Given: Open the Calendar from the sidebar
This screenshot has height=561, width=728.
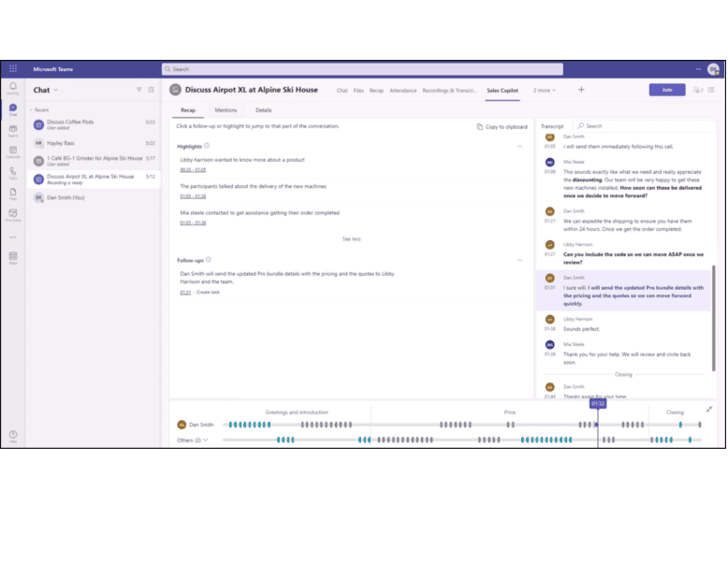Looking at the screenshot, I should coord(13,152).
